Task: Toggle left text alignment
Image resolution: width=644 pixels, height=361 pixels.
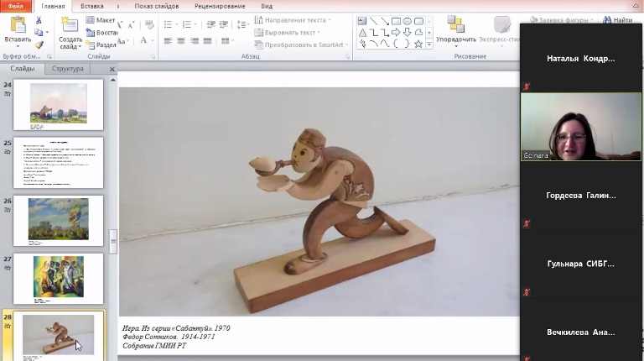Action: (x=168, y=41)
